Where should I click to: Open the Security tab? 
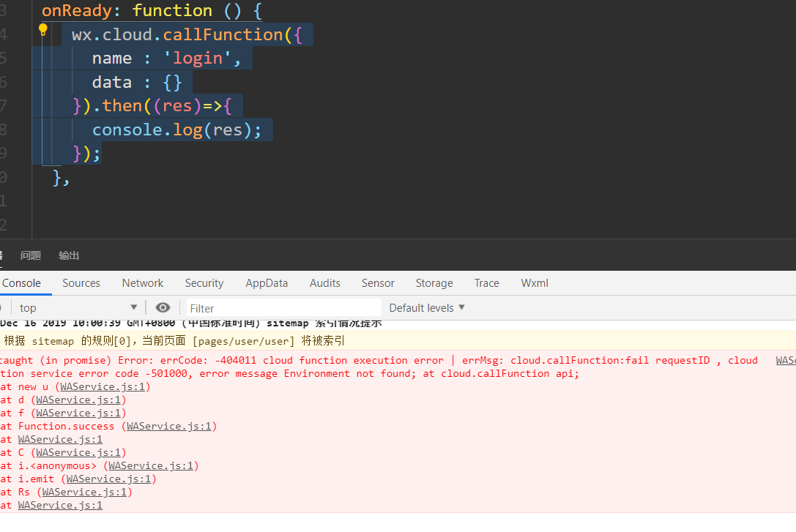click(204, 283)
